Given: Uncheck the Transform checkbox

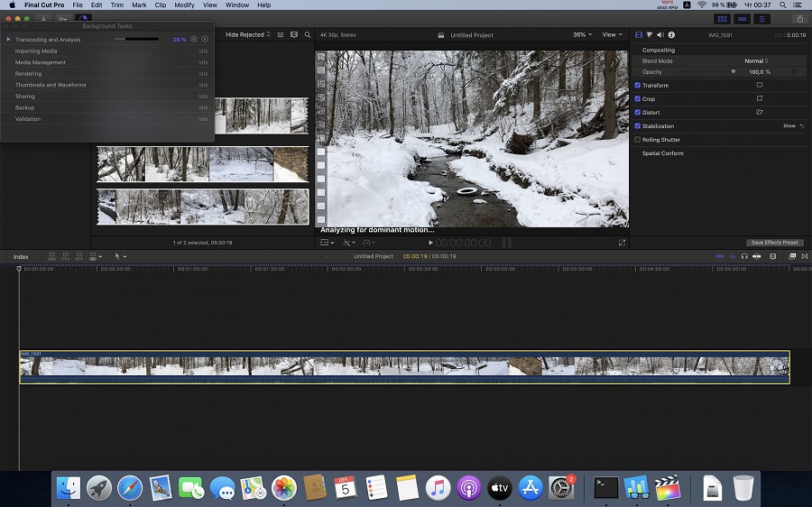Looking at the screenshot, I should pyautogui.click(x=638, y=86).
